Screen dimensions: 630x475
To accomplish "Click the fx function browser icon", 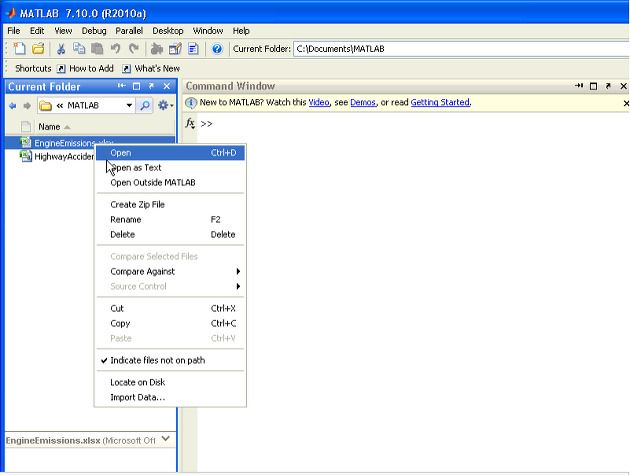I will point(190,123).
